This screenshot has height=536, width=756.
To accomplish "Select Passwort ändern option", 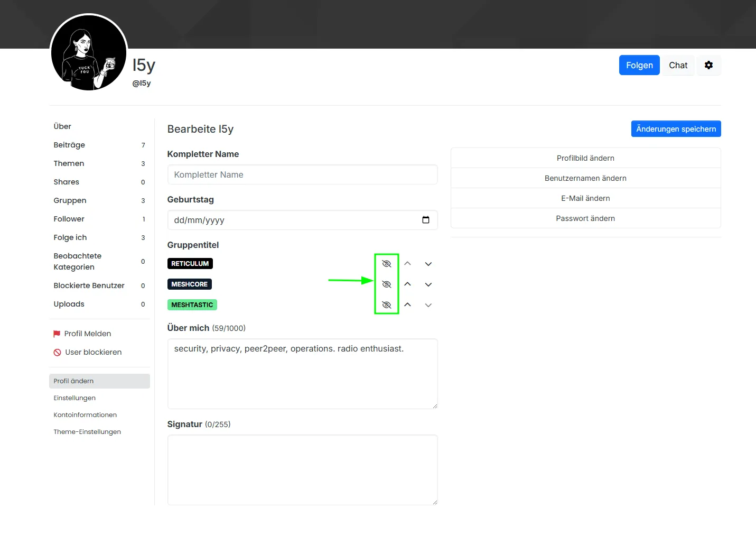I will pos(585,218).
